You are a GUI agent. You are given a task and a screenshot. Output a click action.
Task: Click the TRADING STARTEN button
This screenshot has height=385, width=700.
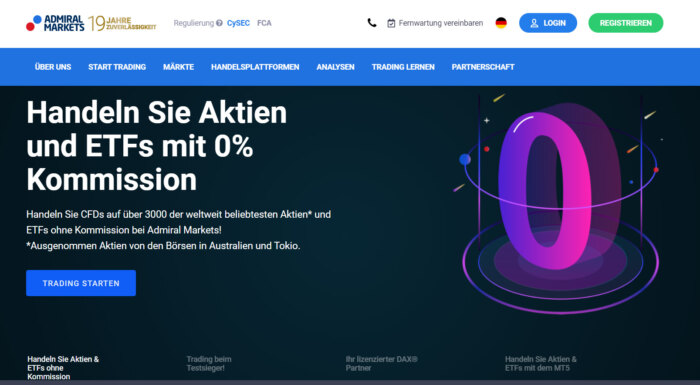point(81,283)
